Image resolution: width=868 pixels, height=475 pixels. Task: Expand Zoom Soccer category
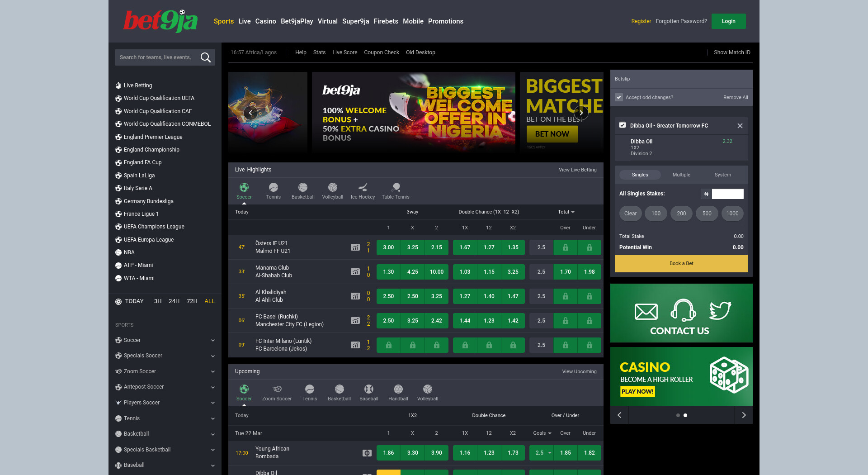click(x=165, y=371)
